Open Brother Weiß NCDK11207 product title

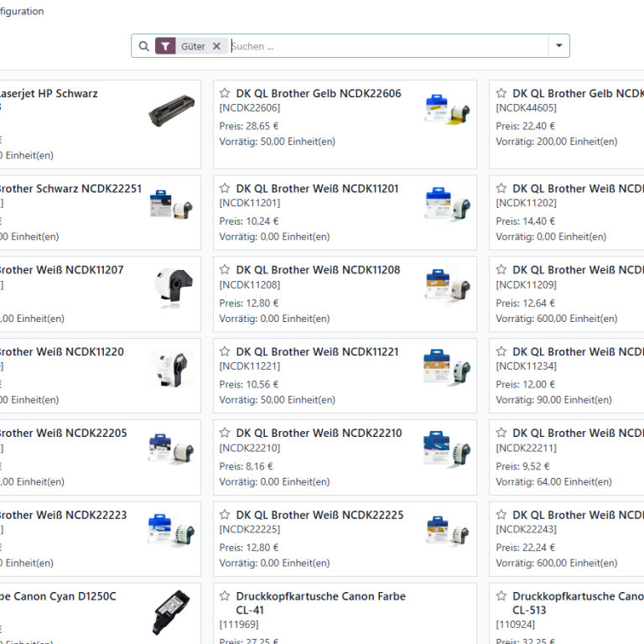(61, 270)
